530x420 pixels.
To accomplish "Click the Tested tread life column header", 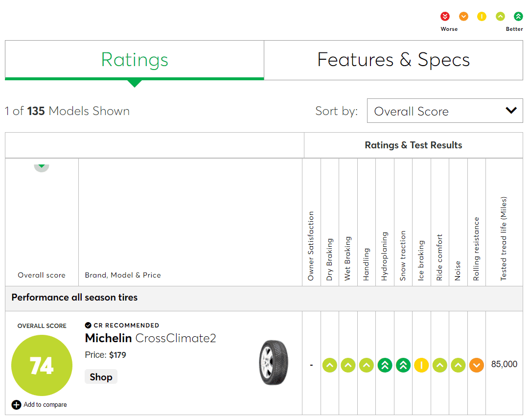I will point(504,239).
